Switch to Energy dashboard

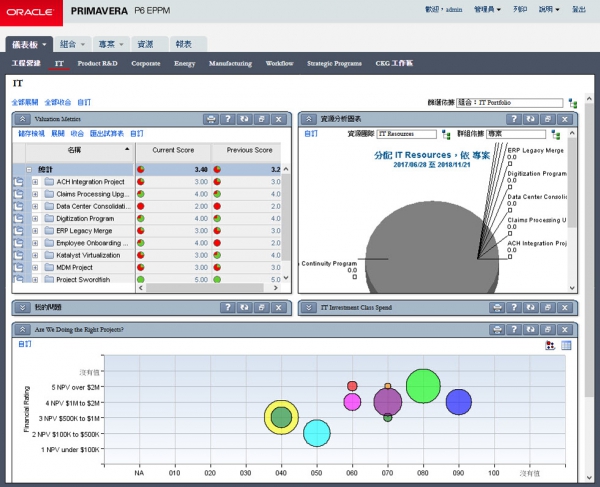coord(184,64)
